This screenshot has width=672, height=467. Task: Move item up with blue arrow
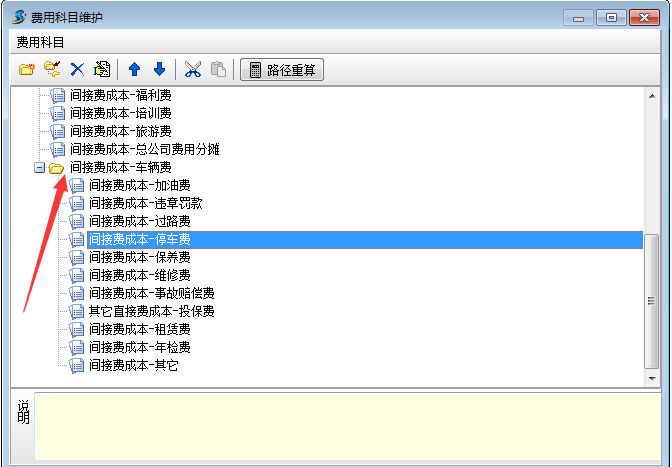tap(135, 70)
